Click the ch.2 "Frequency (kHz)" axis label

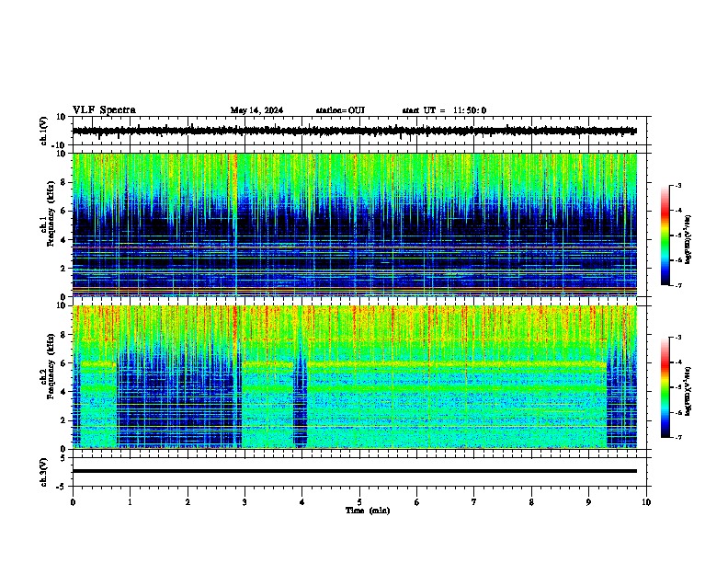tap(51, 366)
